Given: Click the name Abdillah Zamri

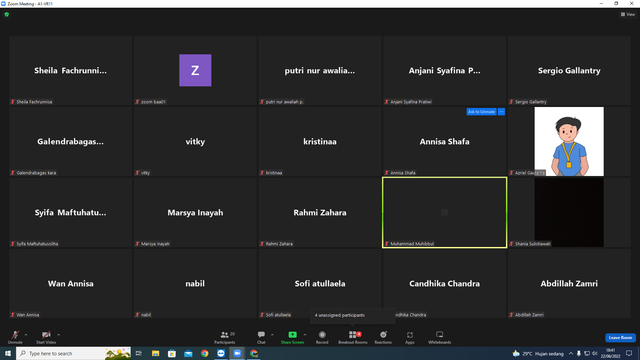Looking at the screenshot, I should (x=569, y=284).
